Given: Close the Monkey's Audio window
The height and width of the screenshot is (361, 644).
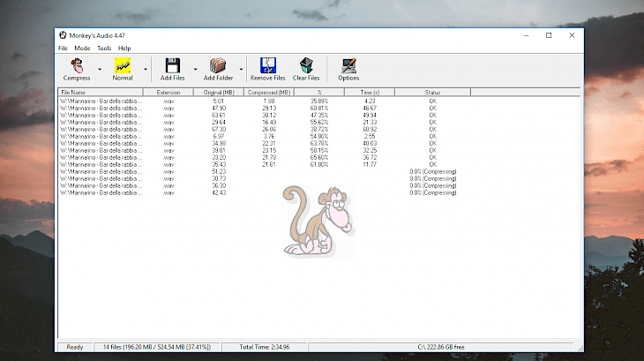Looking at the screenshot, I should point(572,35).
